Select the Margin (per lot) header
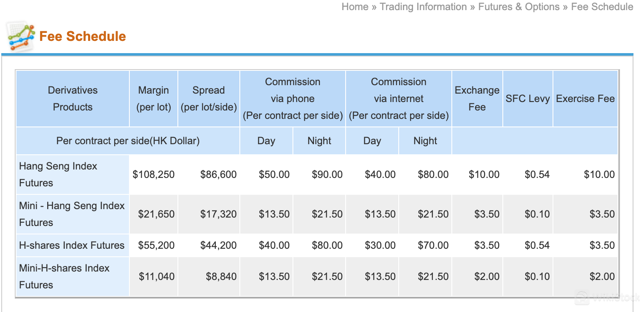This screenshot has height=312, width=644. coord(153,99)
